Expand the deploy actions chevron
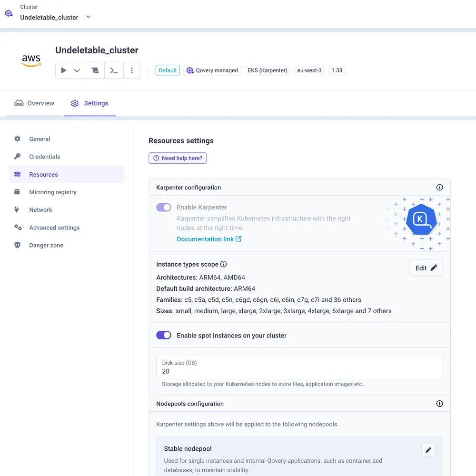The width and height of the screenshot is (476, 476). point(77,70)
